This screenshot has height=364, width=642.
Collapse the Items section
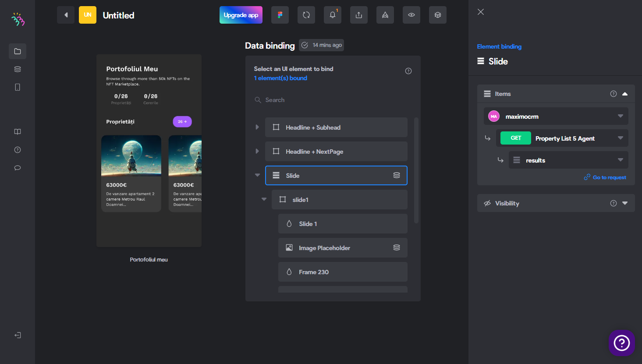625,94
